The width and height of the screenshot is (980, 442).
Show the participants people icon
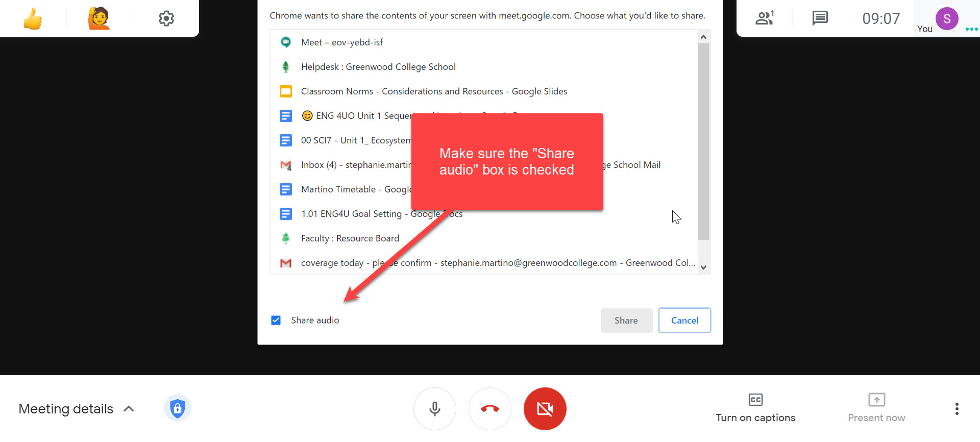[765, 18]
